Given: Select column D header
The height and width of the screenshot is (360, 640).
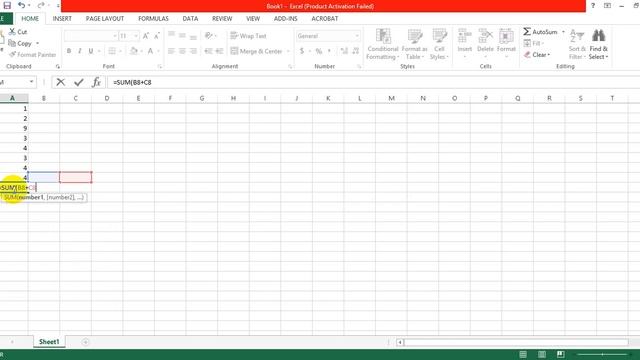Looking at the screenshot, I should pos(107,98).
